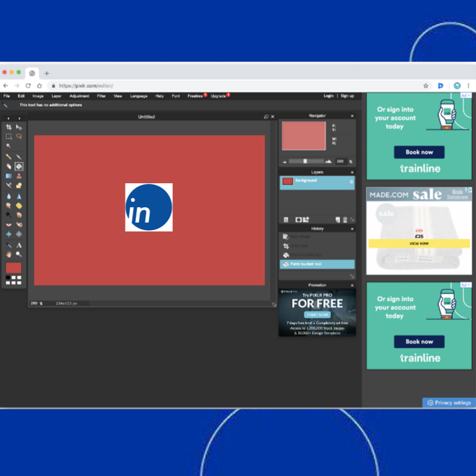Select the Sharpen cone tool
The height and width of the screenshot is (476, 476).
click(19, 196)
